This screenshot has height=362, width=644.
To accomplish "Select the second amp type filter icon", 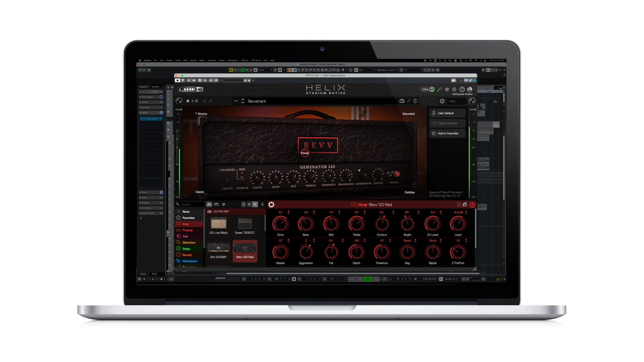I will coord(216,204).
